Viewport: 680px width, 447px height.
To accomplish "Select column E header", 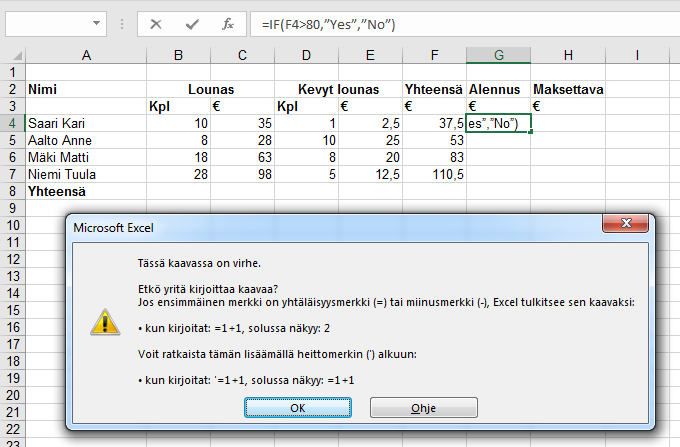I will click(370, 55).
